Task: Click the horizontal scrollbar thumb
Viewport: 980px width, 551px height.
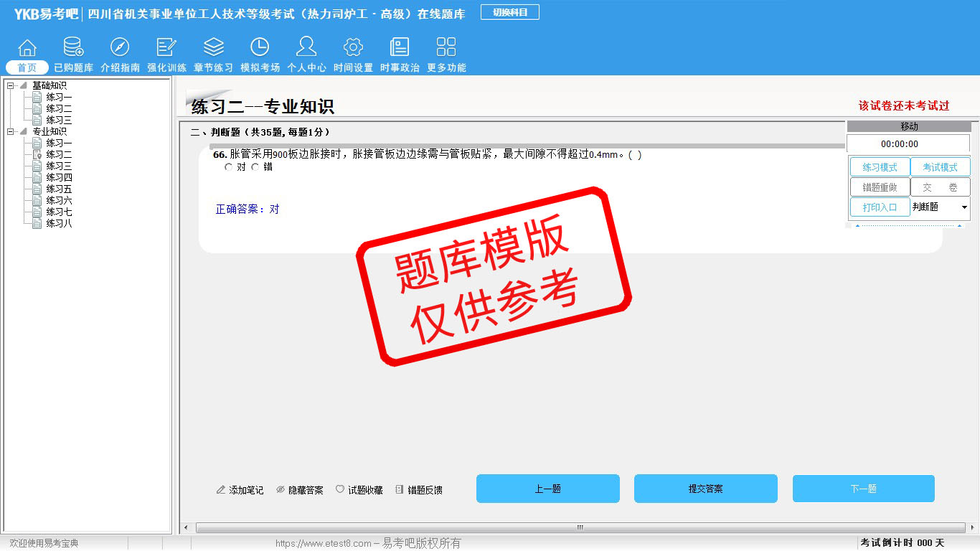Action: 580,528
